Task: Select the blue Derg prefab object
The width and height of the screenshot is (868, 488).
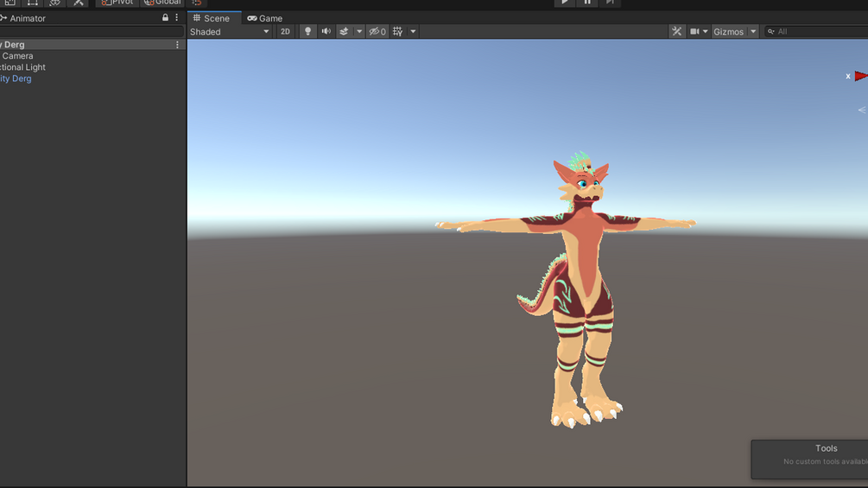Action: [x=16, y=79]
